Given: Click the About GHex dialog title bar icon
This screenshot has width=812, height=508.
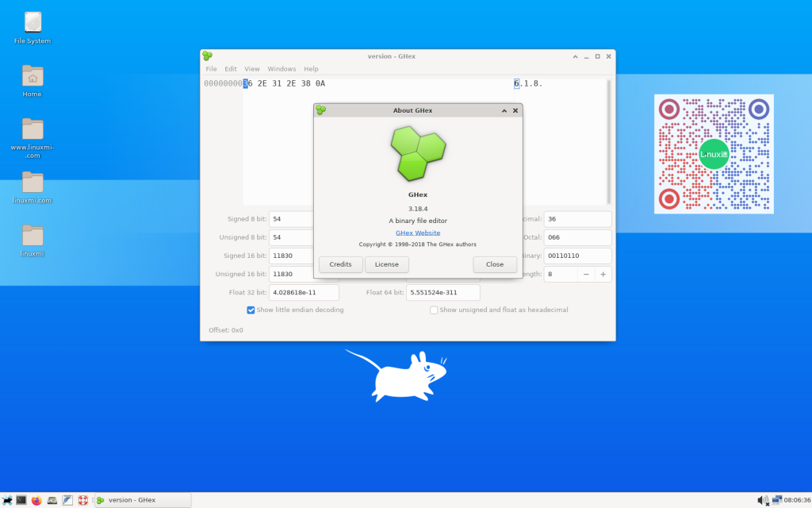Looking at the screenshot, I should (x=321, y=110).
